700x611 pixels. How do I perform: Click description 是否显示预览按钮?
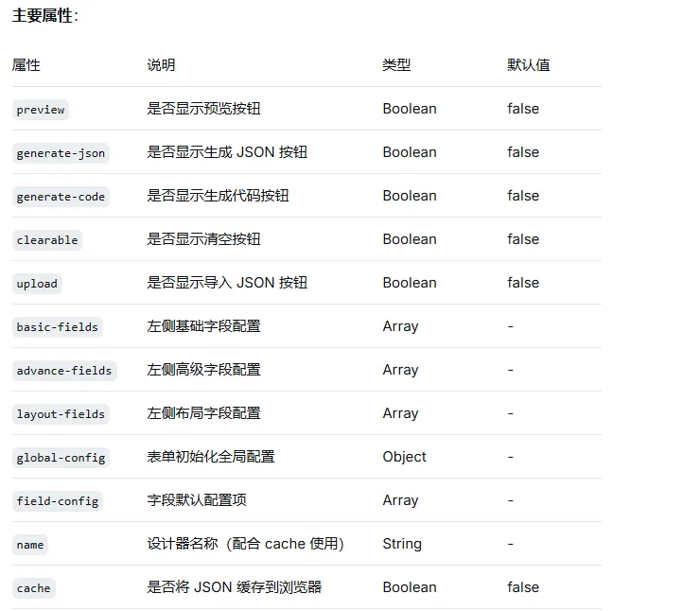204,109
